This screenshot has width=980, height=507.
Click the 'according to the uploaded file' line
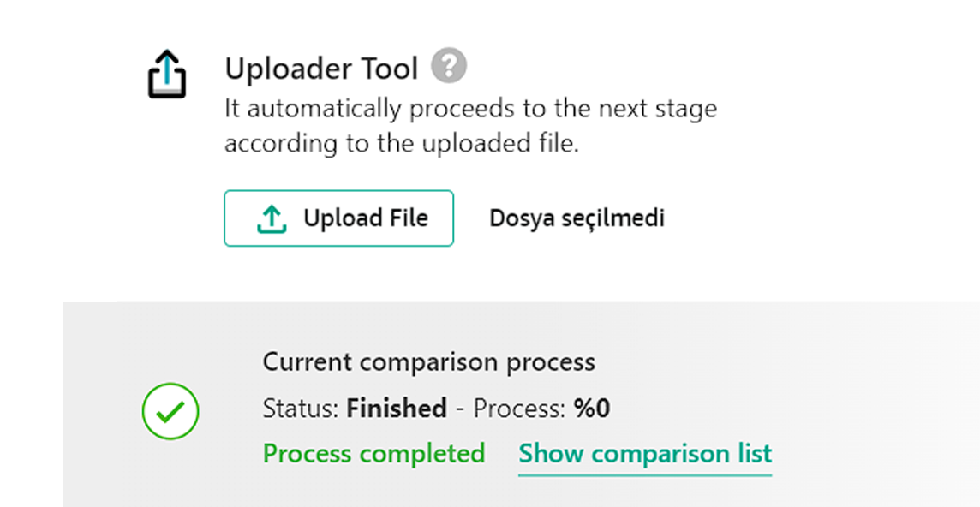click(402, 143)
